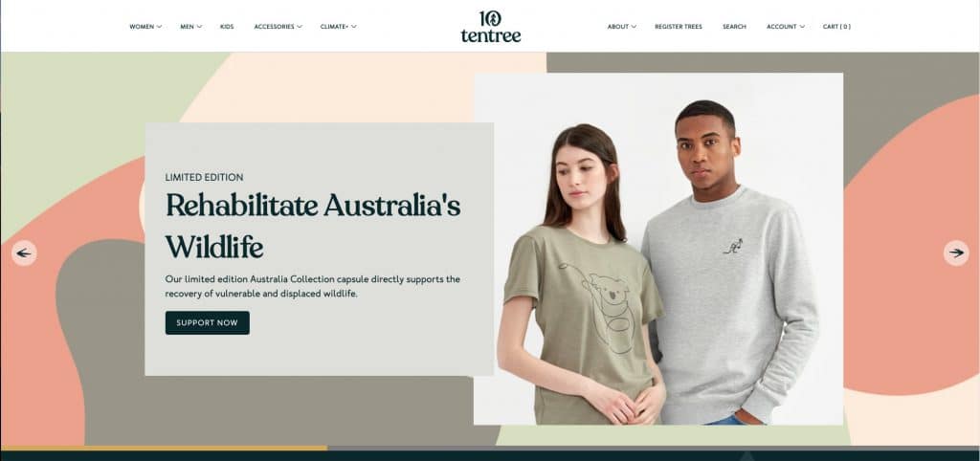
Task: Open the Accessories dropdown
Action: [278, 27]
